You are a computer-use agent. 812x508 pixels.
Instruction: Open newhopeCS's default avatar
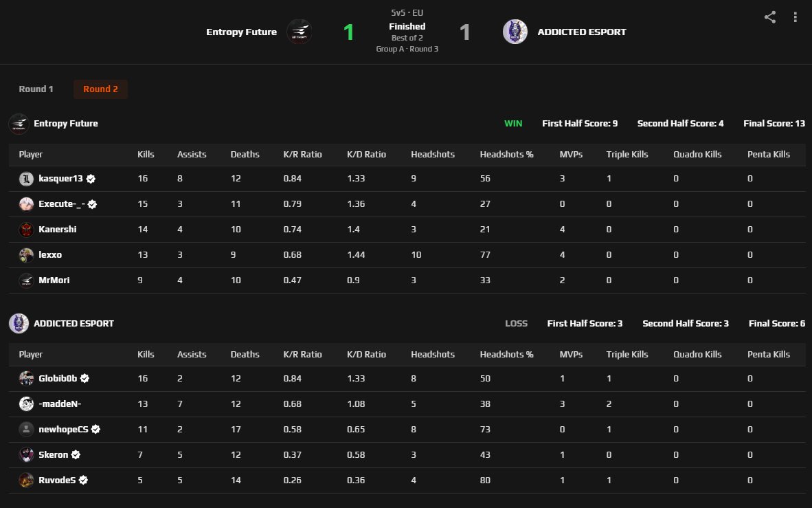point(26,429)
